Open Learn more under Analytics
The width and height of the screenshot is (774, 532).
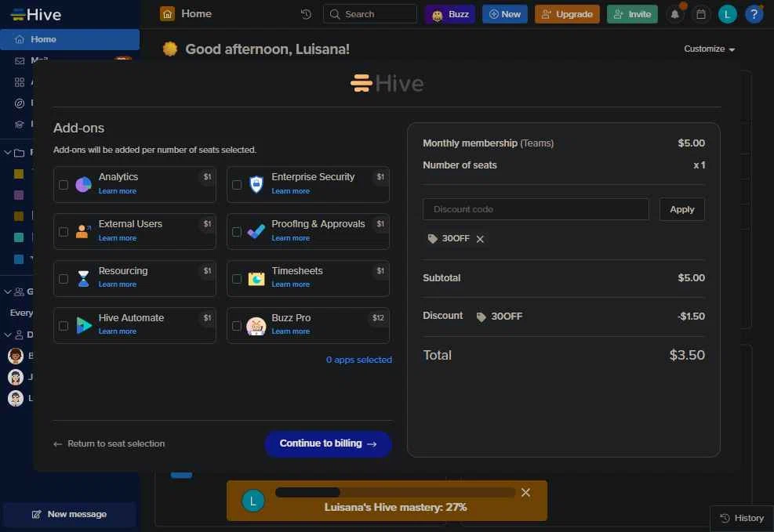[x=118, y=191]
